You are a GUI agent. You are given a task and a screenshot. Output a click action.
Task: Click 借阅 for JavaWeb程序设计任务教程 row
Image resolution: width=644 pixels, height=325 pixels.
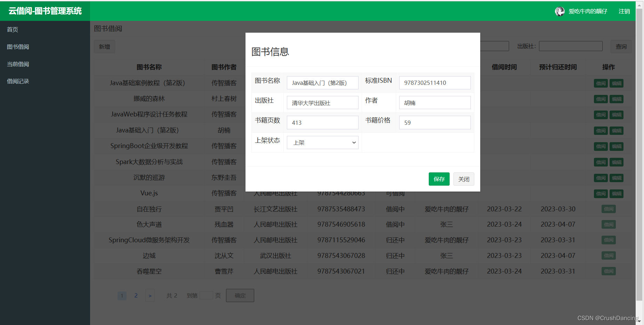coord(601,115)
